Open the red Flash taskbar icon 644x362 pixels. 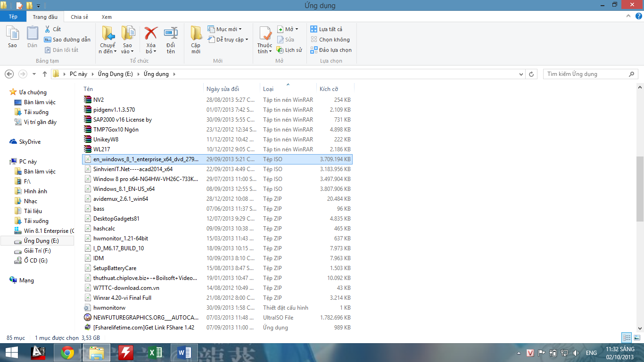(x=126, y=353)
